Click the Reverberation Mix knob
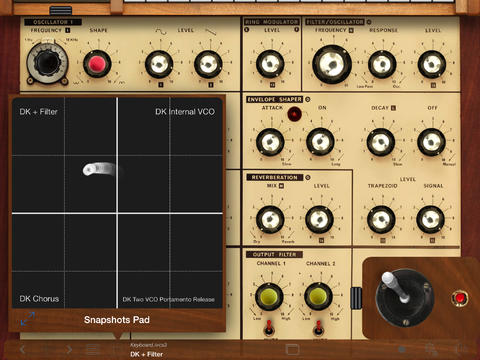 270,219
